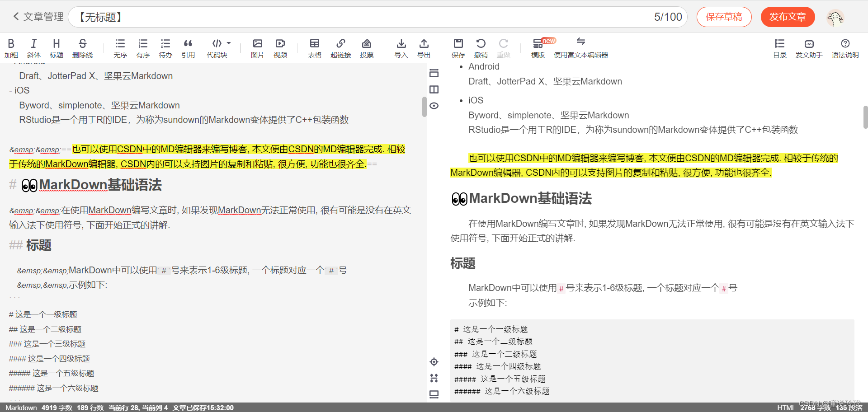Apply strikethrough with 删除线
The width and height of the screenshot is (868, 412).
point(82,48)
